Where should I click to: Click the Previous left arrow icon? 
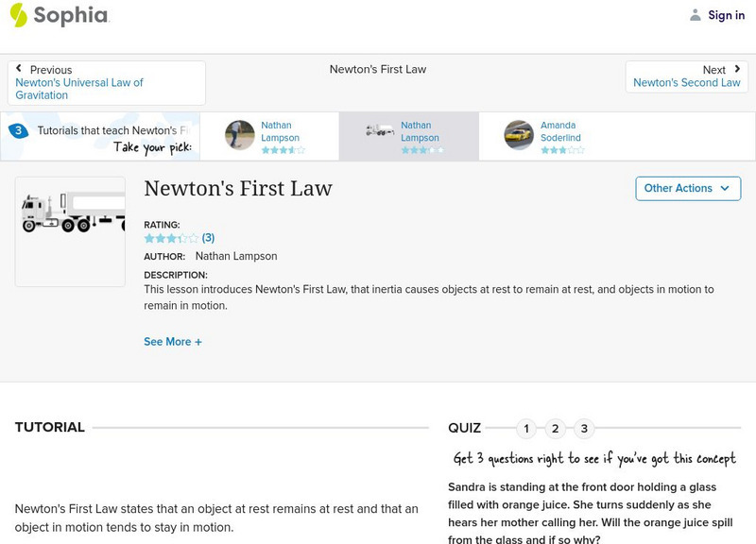[19, 70]
